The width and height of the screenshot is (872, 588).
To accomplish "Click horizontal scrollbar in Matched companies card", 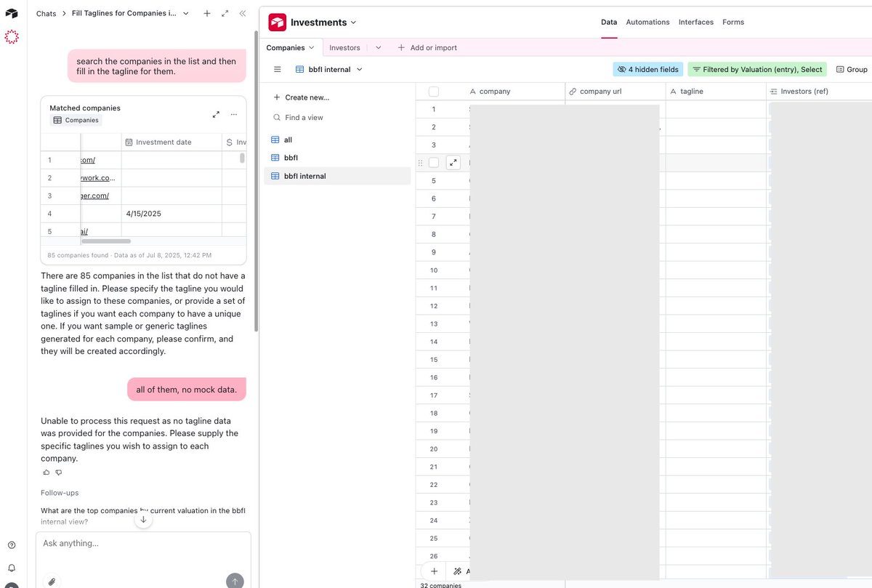I will click(x=106, y=241).
